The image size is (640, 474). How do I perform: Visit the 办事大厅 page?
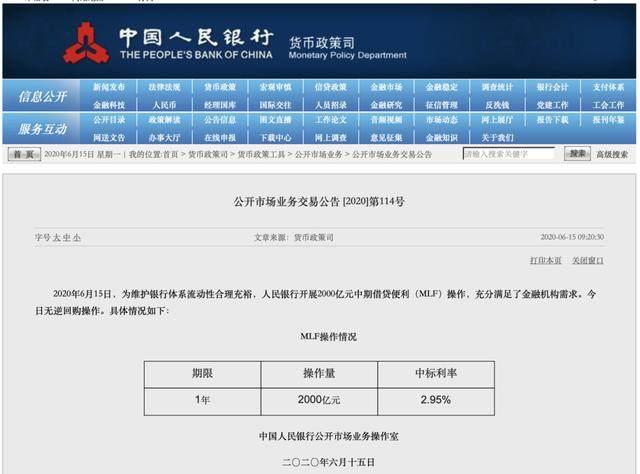click(164, 138)
